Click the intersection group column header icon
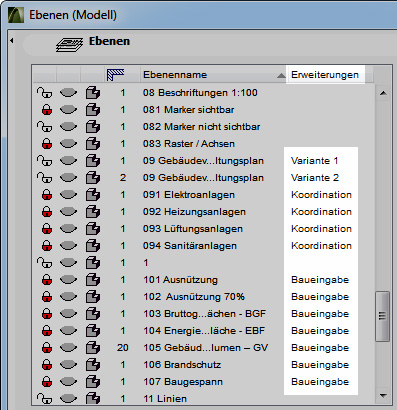Screen dimensions: 397x410 116,74
